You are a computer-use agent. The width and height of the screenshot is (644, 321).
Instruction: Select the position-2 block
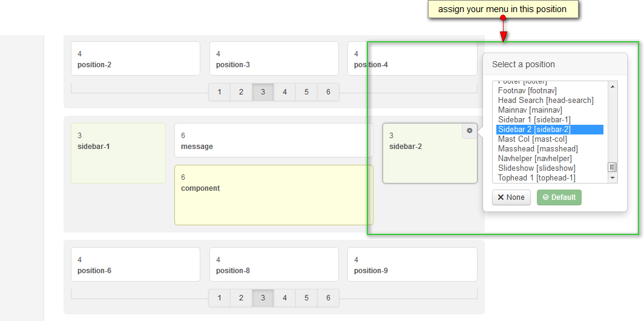(135, 59)
